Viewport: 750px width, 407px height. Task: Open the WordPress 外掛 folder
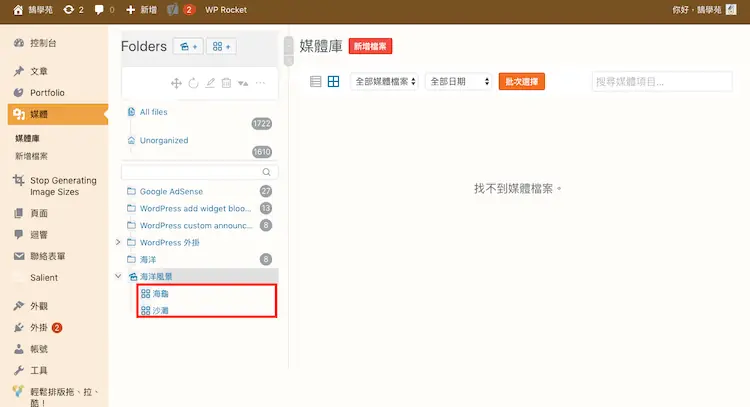(x=169, y=242)
